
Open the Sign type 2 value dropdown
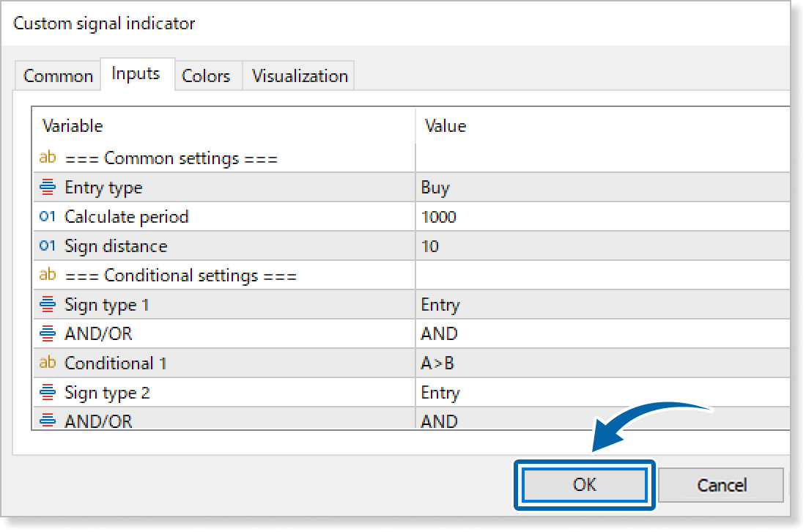click(513, 392)
